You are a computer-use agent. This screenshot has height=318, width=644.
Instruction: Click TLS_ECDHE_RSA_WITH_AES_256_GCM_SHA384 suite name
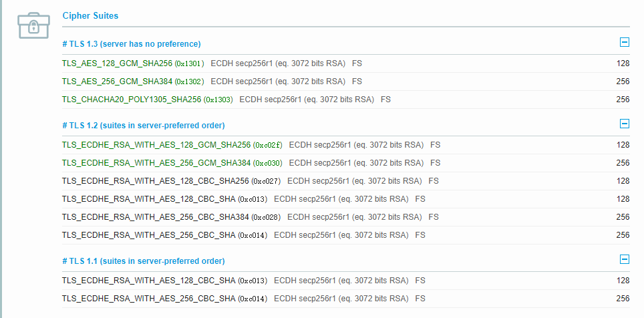(156, 163)
